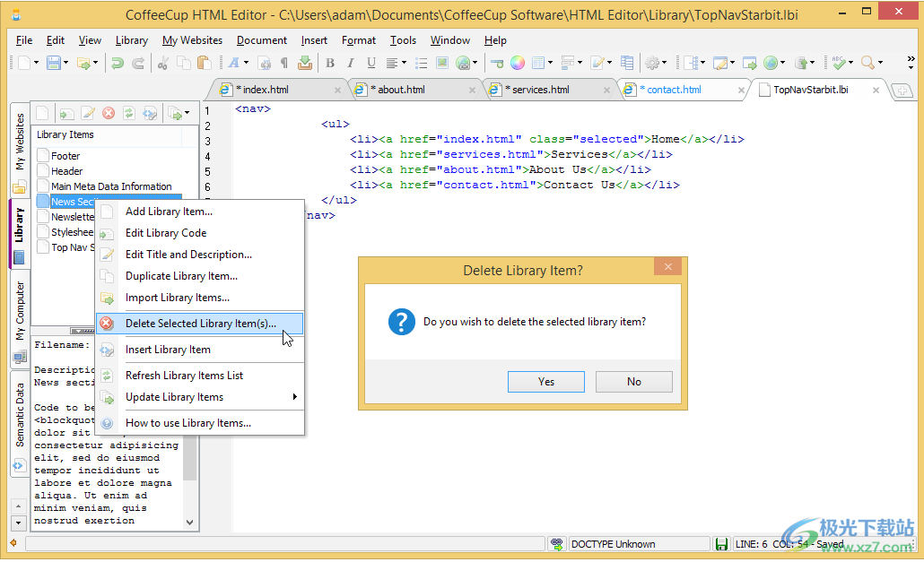Click the Paste clipboard icon

click(204, 63)
